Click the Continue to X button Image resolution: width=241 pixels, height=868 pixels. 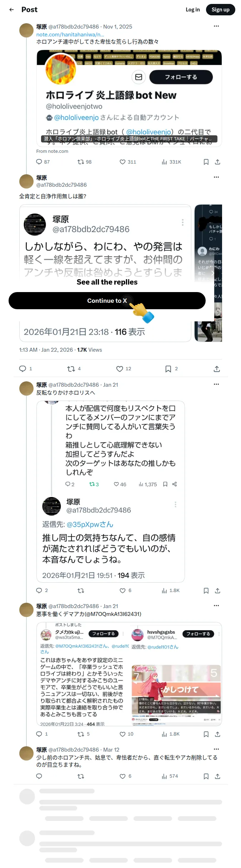click(107, 301)
